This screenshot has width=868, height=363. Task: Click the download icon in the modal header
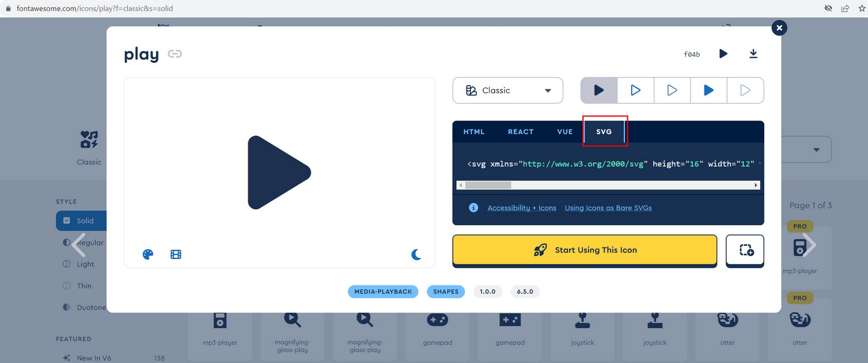[x=753, y=54]
